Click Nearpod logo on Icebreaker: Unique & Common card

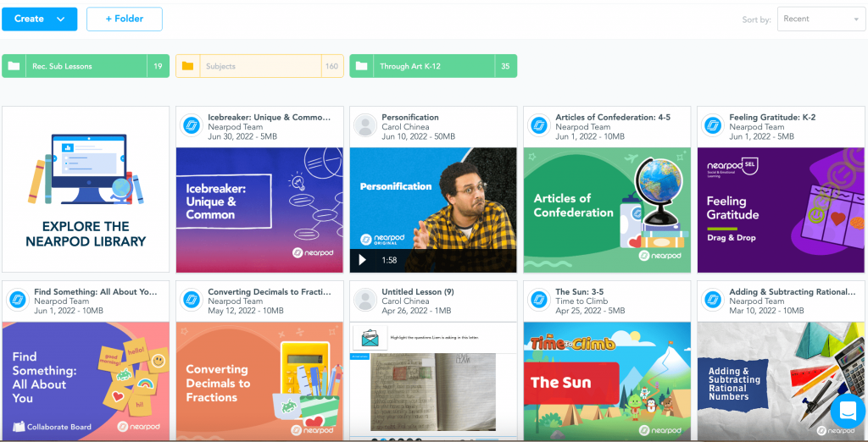click(x=192, y=125)
